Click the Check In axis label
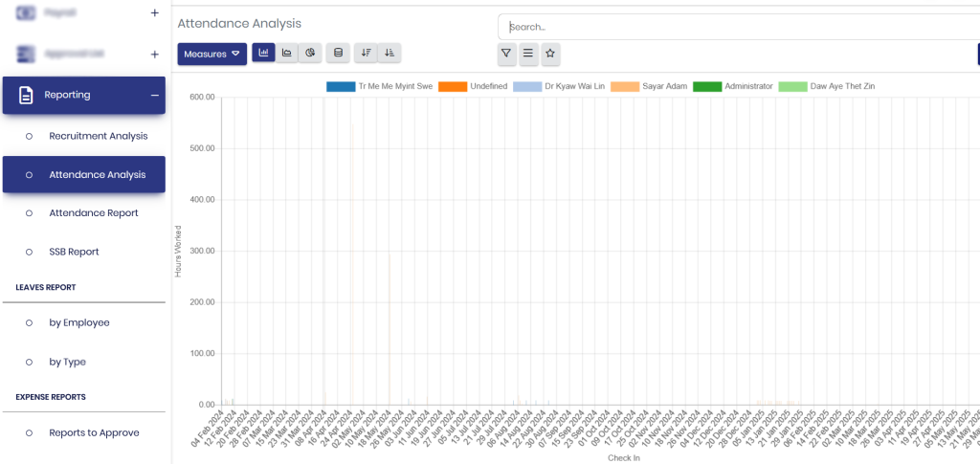This screenshot has width=980, height=464. click(624, 457)
